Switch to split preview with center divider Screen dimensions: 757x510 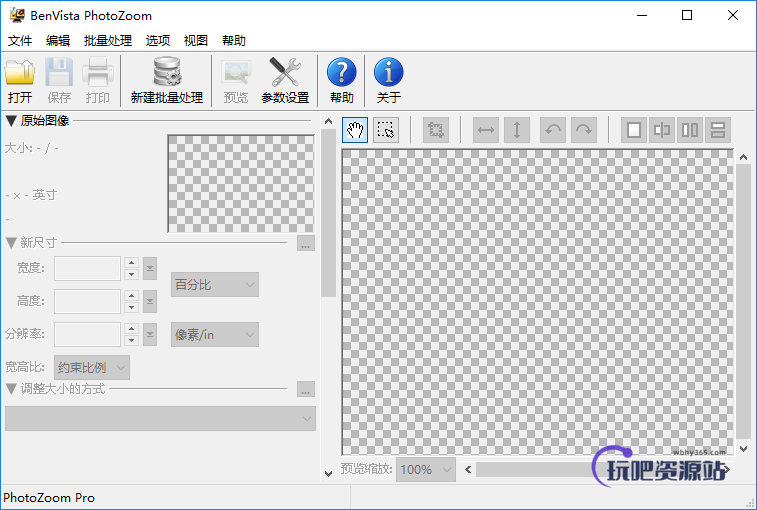[x=662, y=130]
